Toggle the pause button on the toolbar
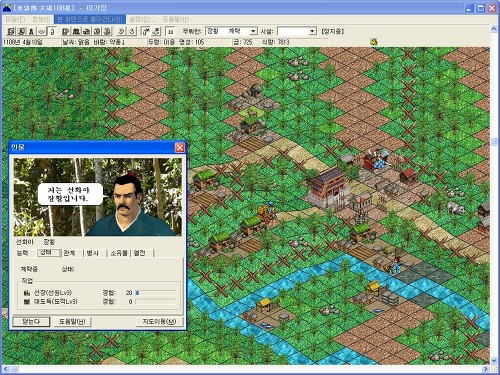This screenshot has width=500, height=375. pos(170,31)
